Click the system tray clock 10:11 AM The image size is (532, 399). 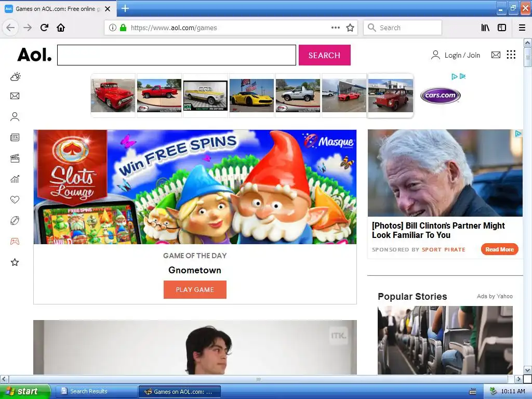(513, 391)
